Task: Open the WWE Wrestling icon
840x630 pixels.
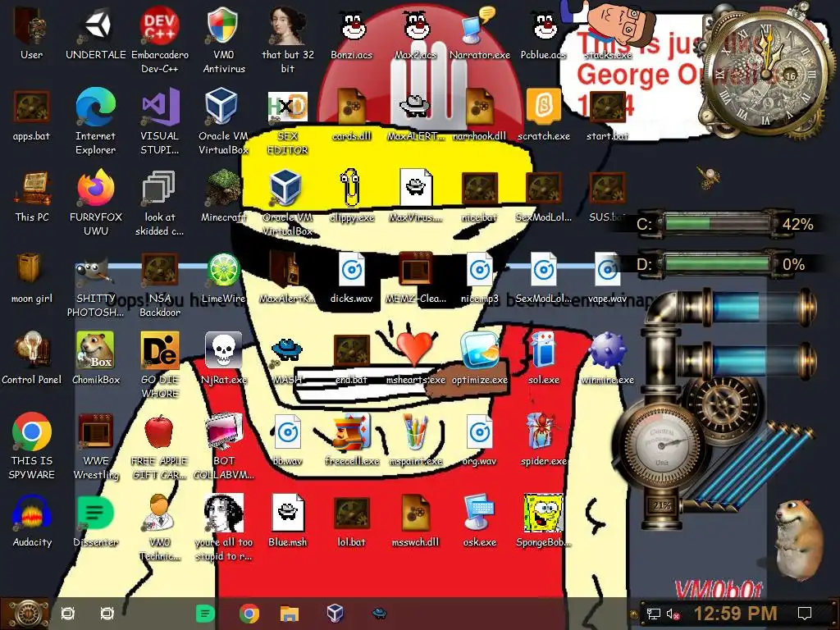Action: point(95,431)
